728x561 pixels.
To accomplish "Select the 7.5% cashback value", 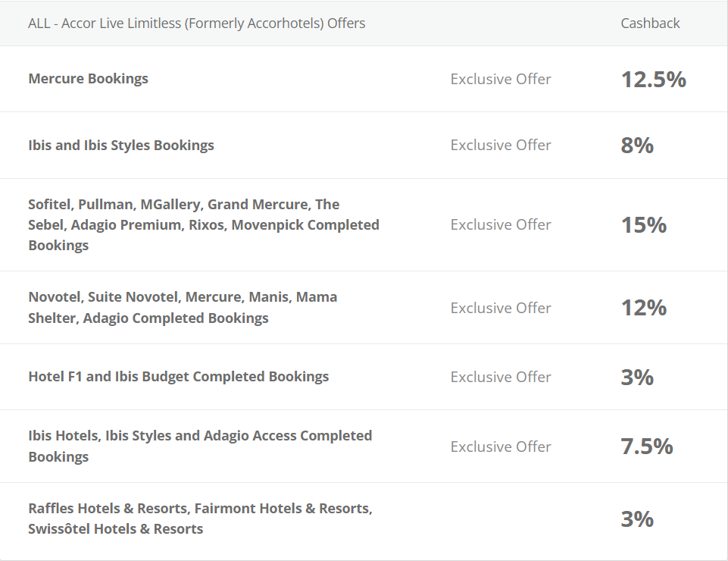I will [x=647, y=447].
